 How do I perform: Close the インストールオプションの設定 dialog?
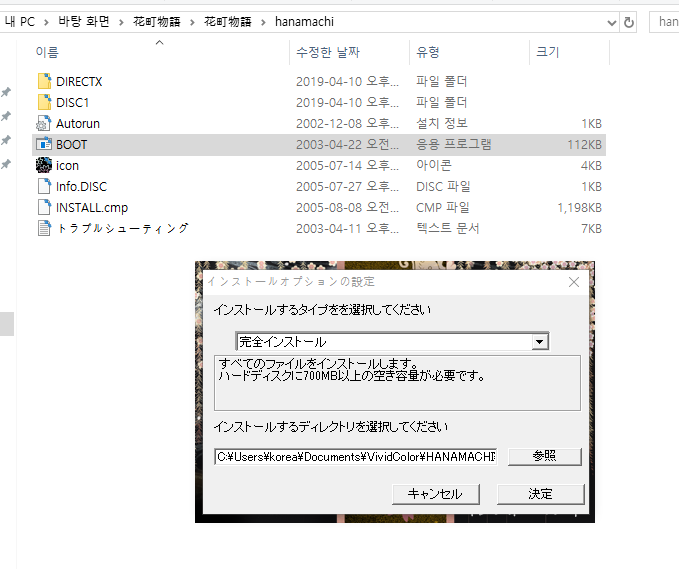click(x=574, y=282)
